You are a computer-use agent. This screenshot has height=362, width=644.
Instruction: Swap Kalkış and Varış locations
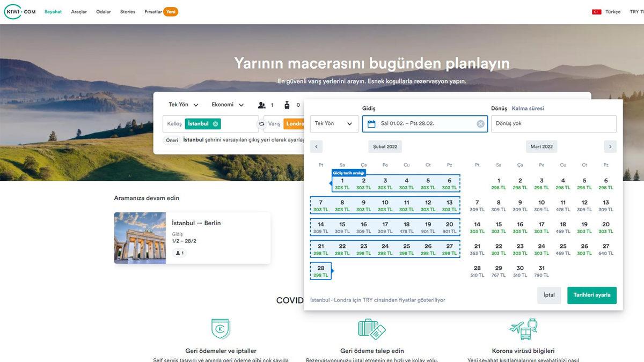tap(262, 123)
